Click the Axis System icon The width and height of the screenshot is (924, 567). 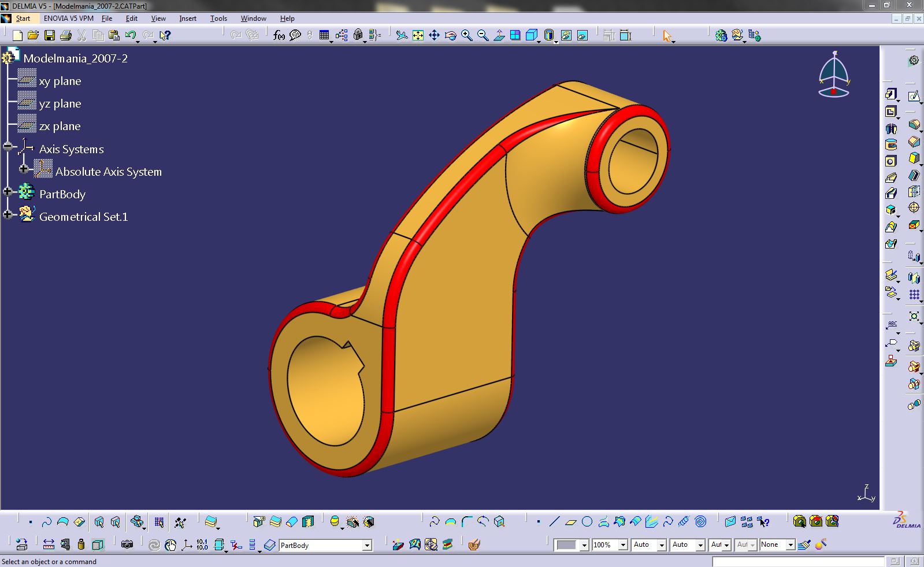[187, 544]
